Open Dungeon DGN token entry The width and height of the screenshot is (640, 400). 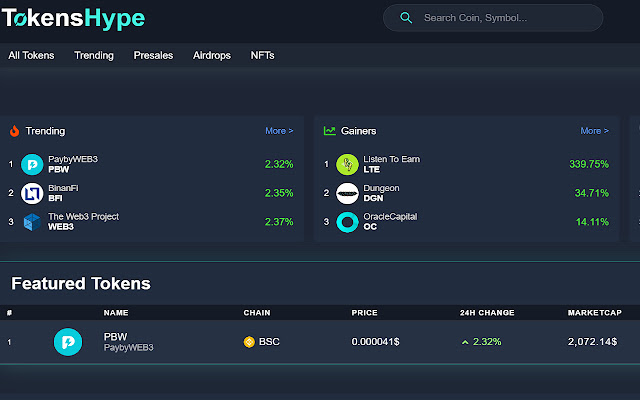coord(381,193)
